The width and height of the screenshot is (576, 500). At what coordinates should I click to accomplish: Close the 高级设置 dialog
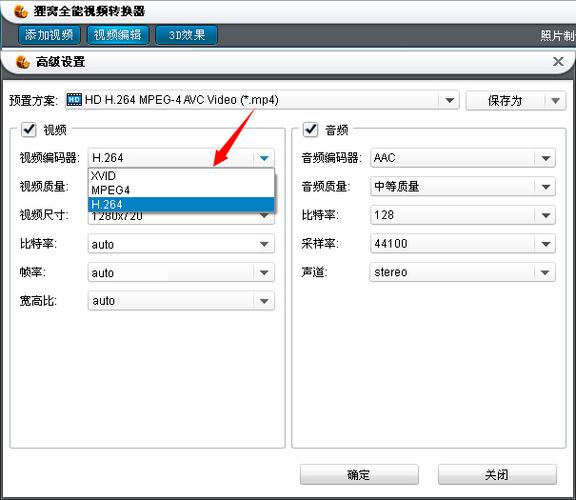[558, 61]
